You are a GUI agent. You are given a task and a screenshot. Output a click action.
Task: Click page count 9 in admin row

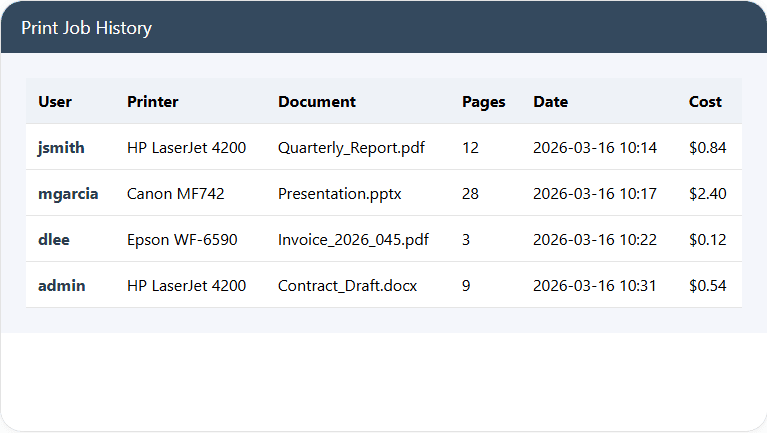coord(466,286)
